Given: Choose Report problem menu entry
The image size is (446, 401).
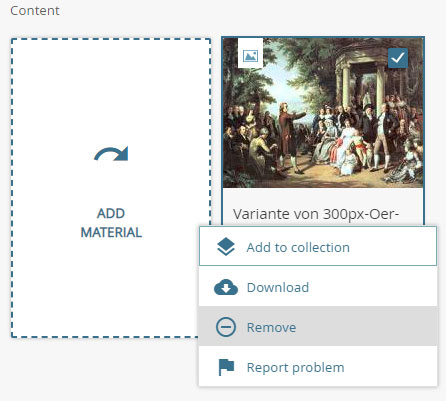Looking at the screenshot, I should pyautogui.click(x=318, y=366).
